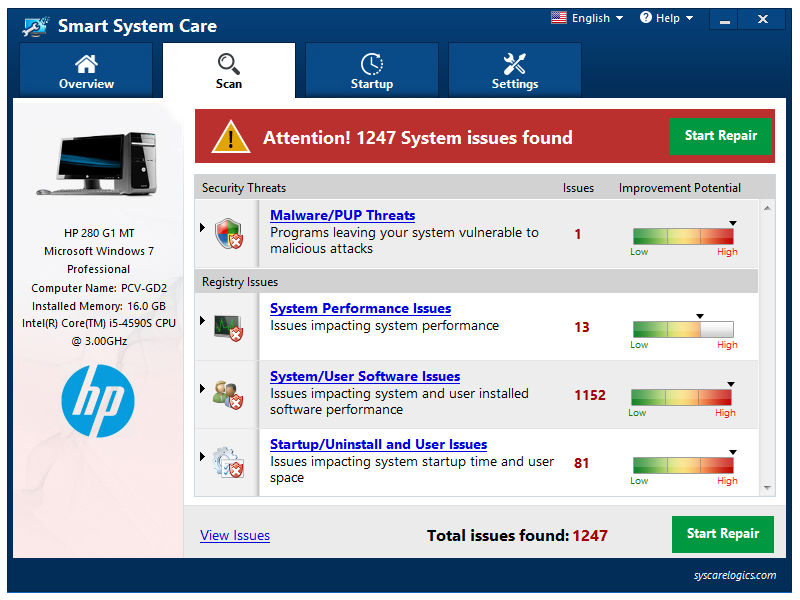
Task: Click the Improvement Potential column header
Action: [x=680, y=188]
